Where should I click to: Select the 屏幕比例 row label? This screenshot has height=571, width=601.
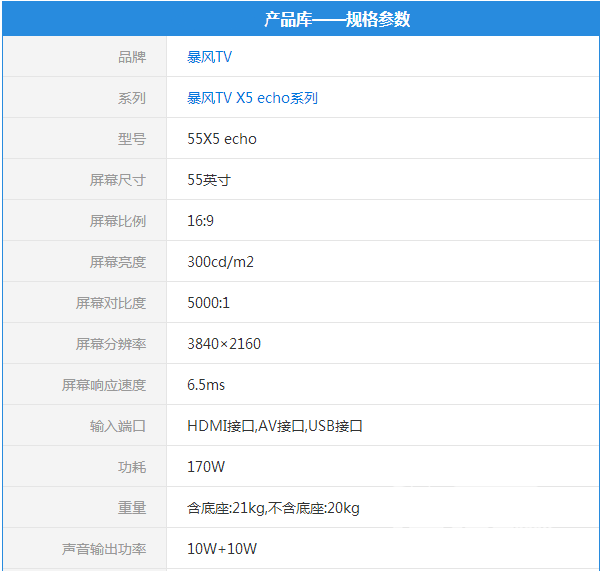tap(118, 221)
